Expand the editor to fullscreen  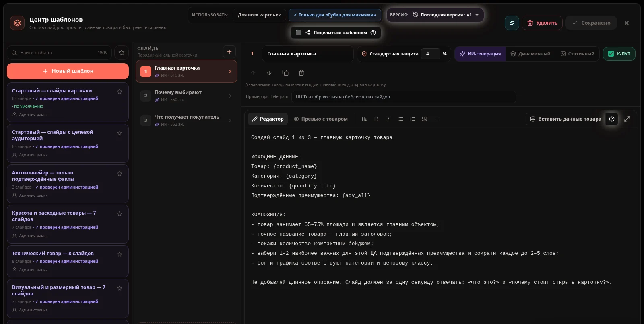627,119
